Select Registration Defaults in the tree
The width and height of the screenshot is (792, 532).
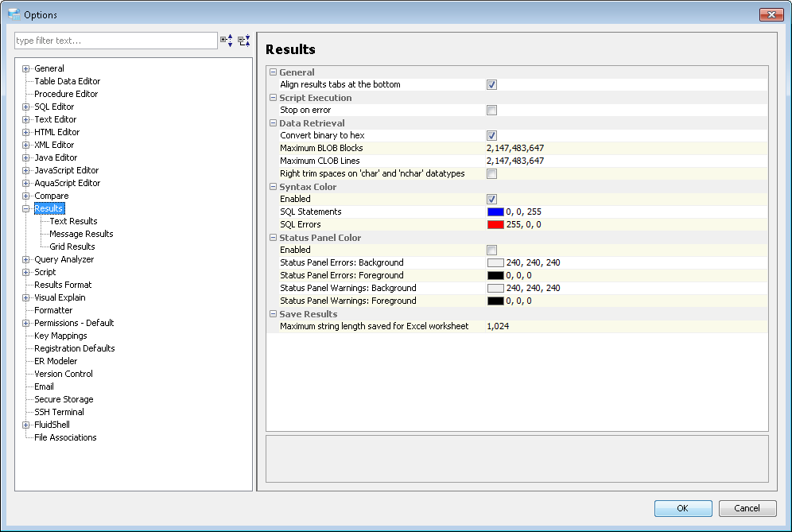click(x=75, y=348)
